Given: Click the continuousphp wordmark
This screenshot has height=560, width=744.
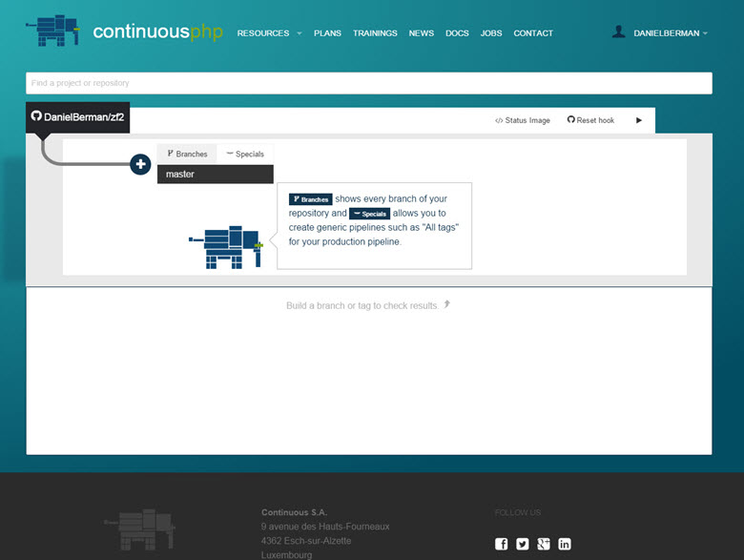Looking at the screenshot, I should 157,31.
